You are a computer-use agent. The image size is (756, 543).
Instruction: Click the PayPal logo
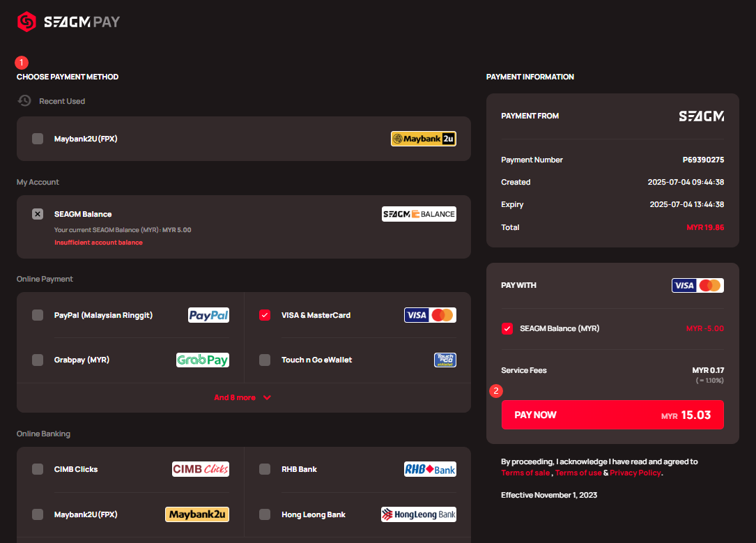point(208,315)
